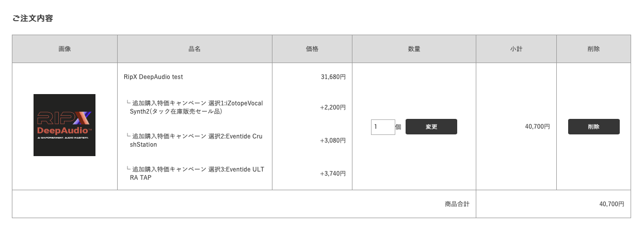Click the 品名 column header
Screen dimensions: 644x229
195,49
